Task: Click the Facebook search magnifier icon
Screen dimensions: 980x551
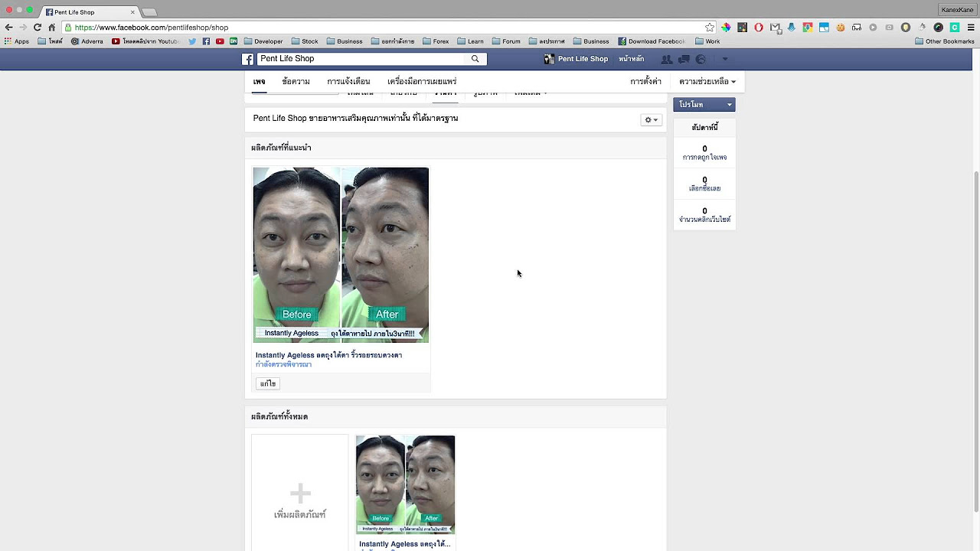Action: point(475,59)
